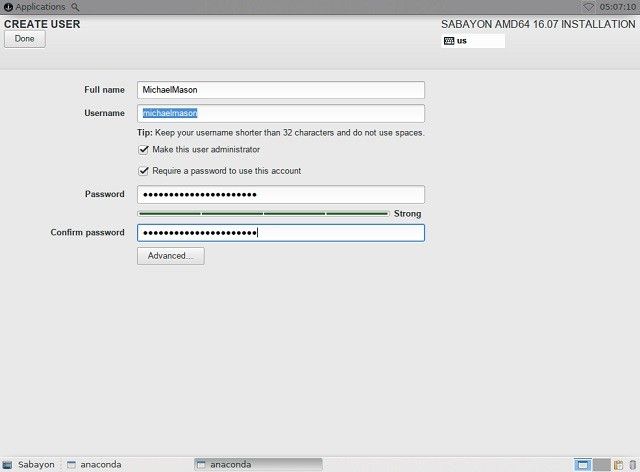Click the Full name field
640x472 pixels.
point(281,90)
